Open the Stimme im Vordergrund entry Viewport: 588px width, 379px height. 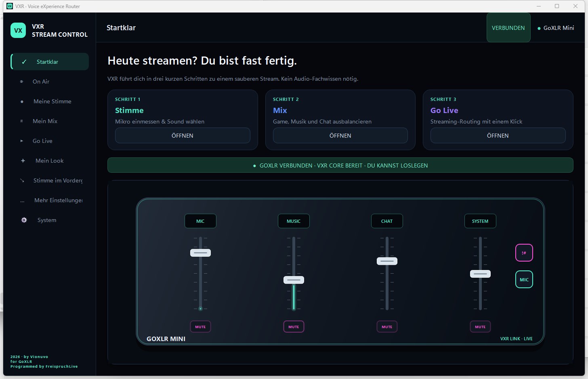click(x=50, y=180)
